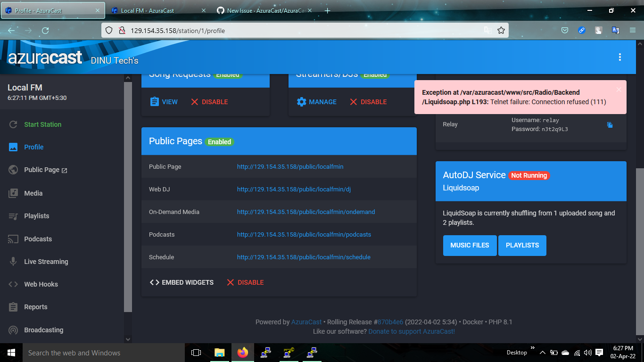Open the three-dot overflow menu
The image size is (644, 362).
620,57
